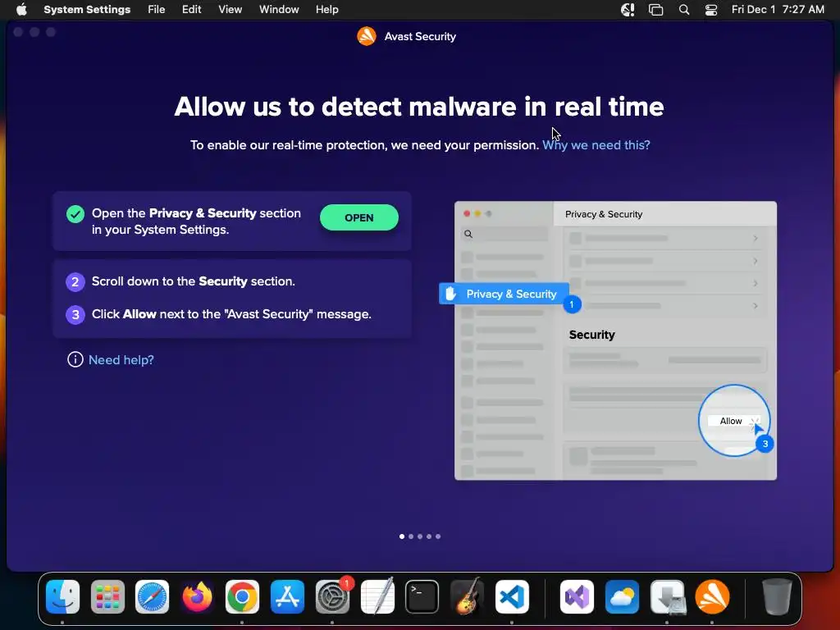This screenshot has width=840, height=630.
Task: Open the System Settings menu
Action: (x=87, y=10)
